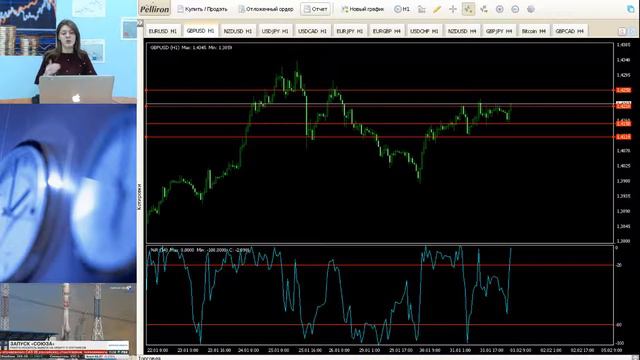Click the tab list icon at the right end of the tabs

622,31
